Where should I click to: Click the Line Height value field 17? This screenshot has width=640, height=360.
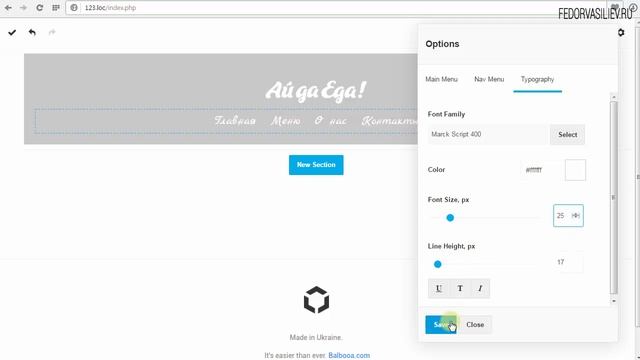[568, 262]
